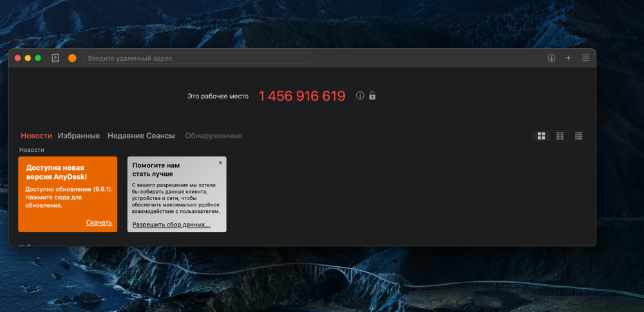Click the Это рабочее место label

(x=218, y=96)
